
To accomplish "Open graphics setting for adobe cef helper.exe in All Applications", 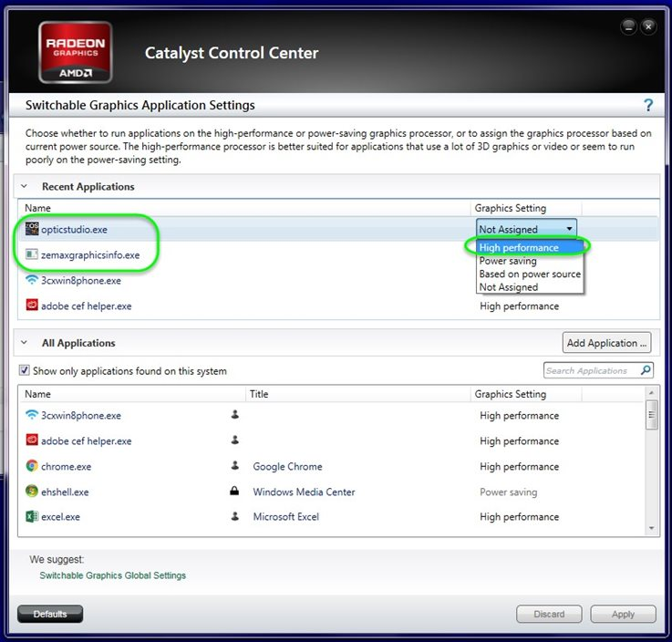I will click(x=519, y=441).
